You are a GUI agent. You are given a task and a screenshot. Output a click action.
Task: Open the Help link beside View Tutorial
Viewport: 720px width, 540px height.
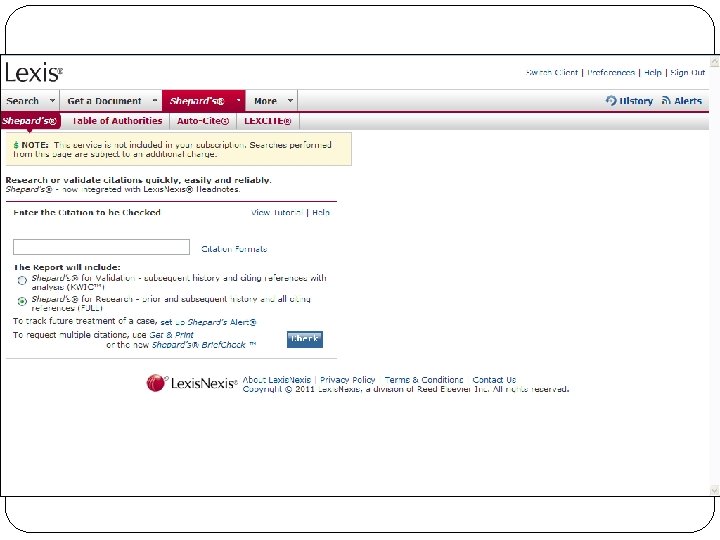coord(321,212)
